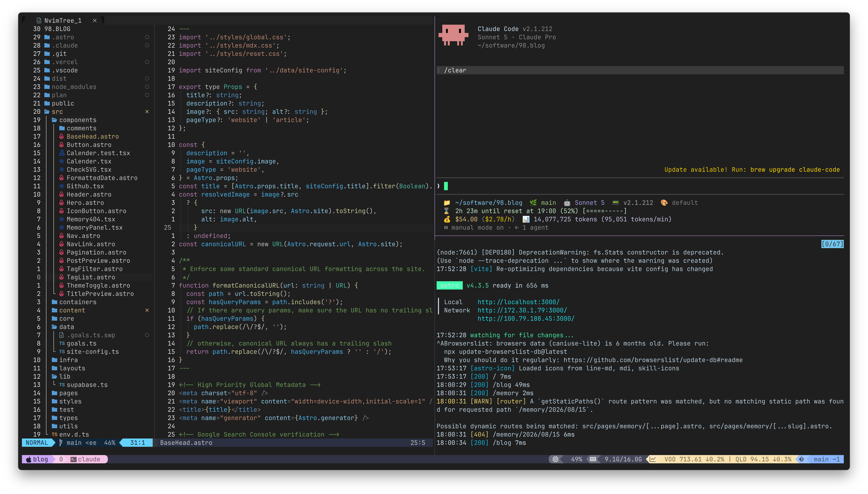This screenshot has width=868, height=494.
Task: Open the localhost:3000 link
Action: [x=518, y=302]
